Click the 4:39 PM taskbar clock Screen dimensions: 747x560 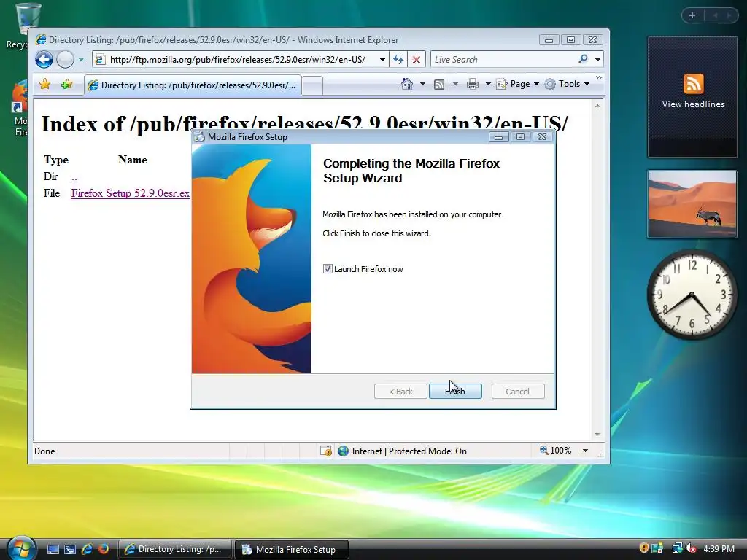(719, 549)
